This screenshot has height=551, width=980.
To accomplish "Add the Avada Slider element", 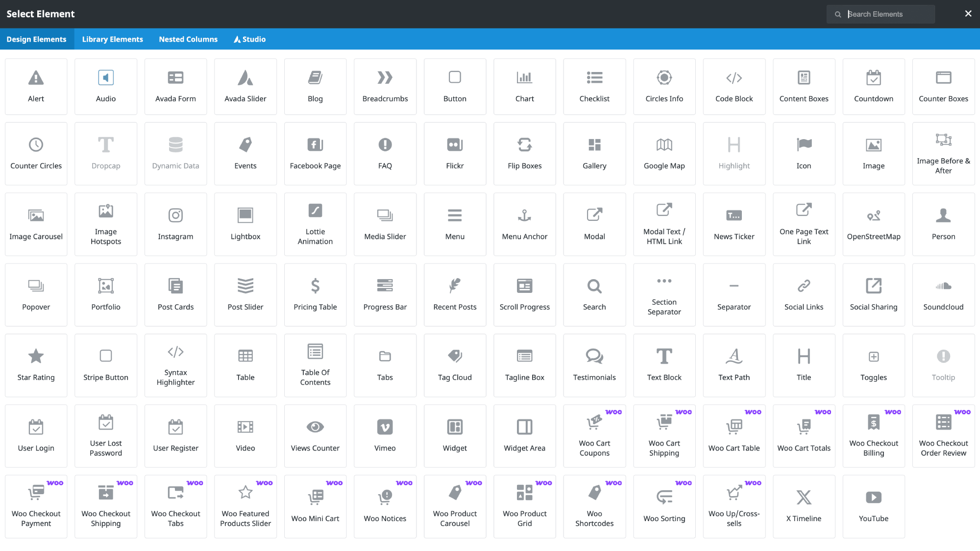I will (245, 87).
